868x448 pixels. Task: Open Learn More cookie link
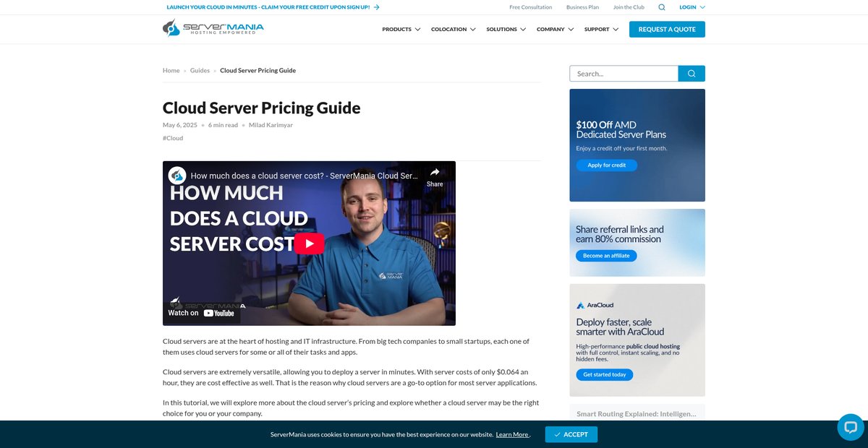512,434
